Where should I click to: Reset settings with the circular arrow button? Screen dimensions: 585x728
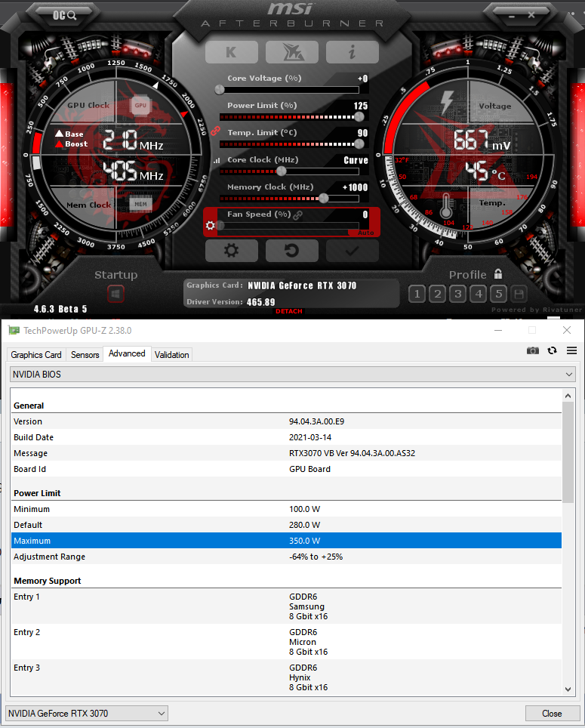292,251
